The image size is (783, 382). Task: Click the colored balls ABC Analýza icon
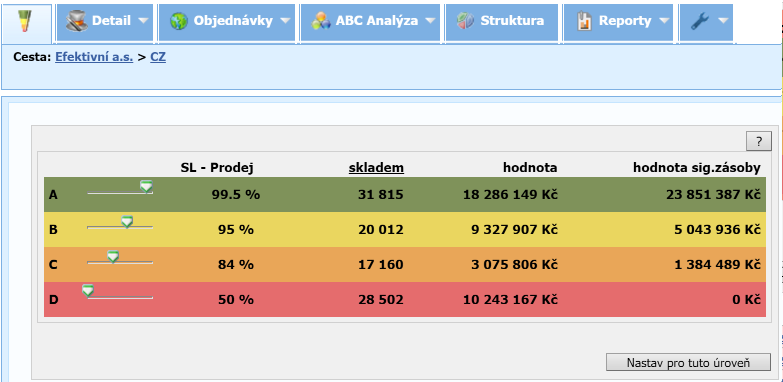click(x=321, y=21)
